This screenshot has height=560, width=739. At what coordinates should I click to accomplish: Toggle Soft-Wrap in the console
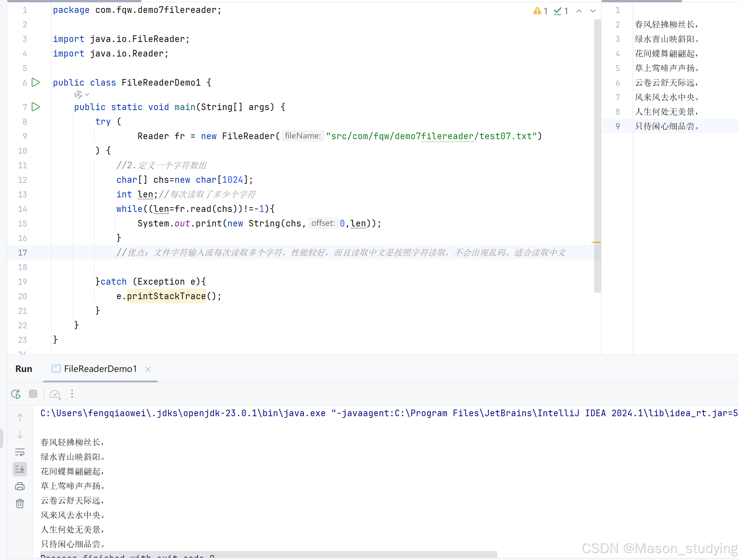tap(20, 453)
